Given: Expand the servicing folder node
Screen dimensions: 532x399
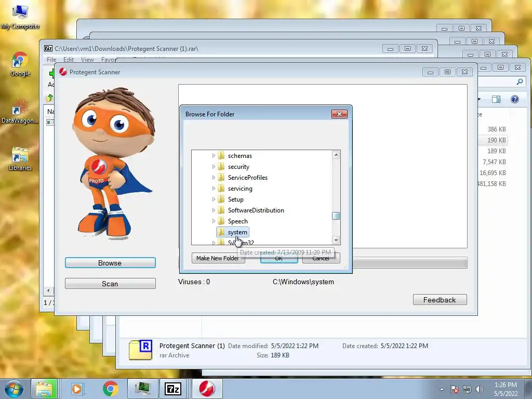Looking at the screenshot, I should tap(214, 188).
